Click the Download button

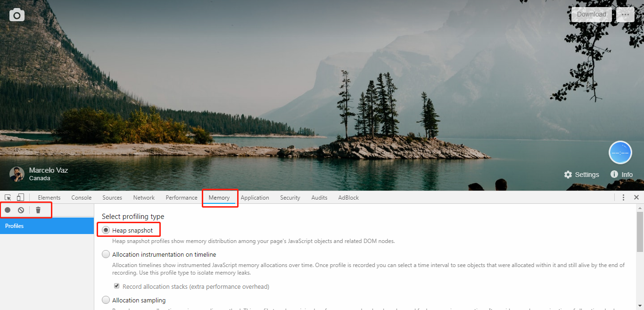pyautogui.click(x=592, y=15)
